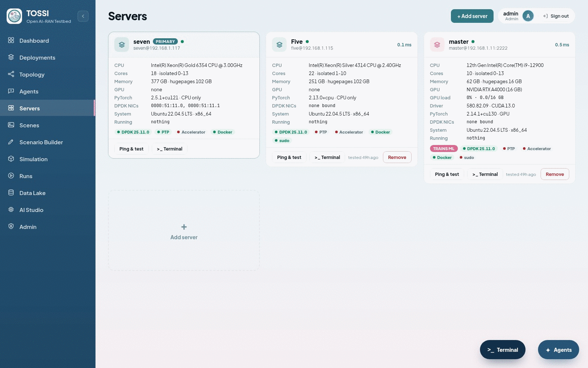
Task: Open Terminal for seven server
Action: 169,149
